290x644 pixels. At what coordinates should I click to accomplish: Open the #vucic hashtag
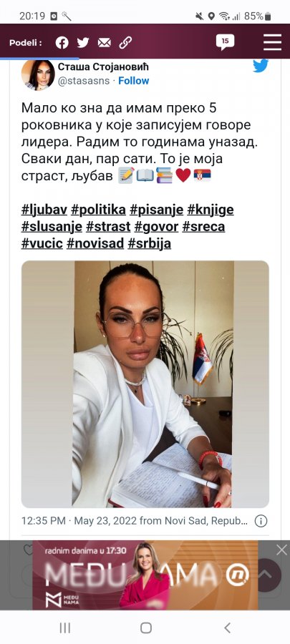point(42,243)
